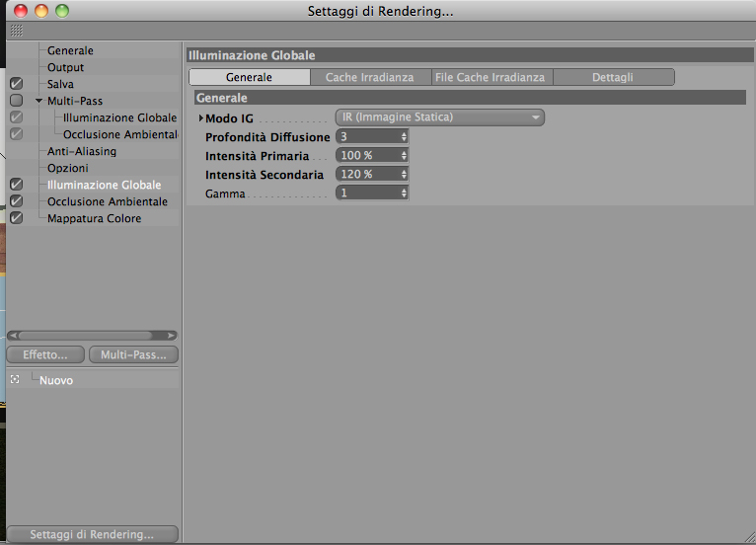Viewport: 756px width, 545px height.
Task: Open the File Cache Irradianza tab
Action: 491,77
